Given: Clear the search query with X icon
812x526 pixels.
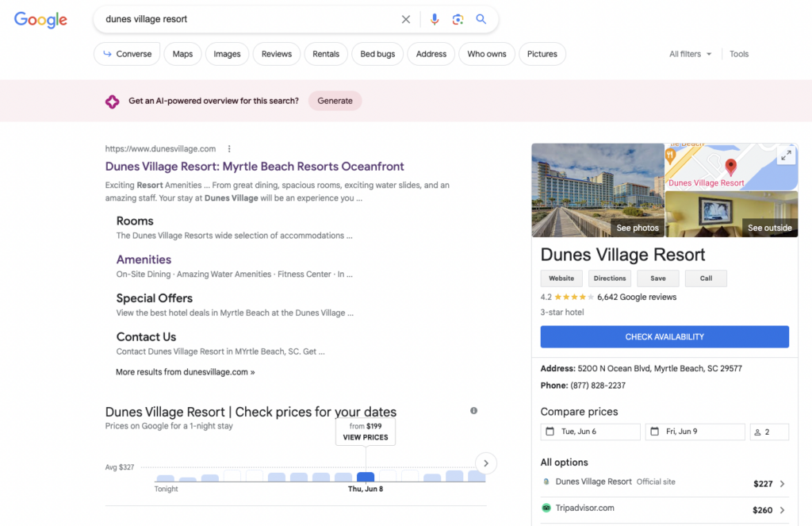Looking at the screenshot, I should click(x=406, y=19).
